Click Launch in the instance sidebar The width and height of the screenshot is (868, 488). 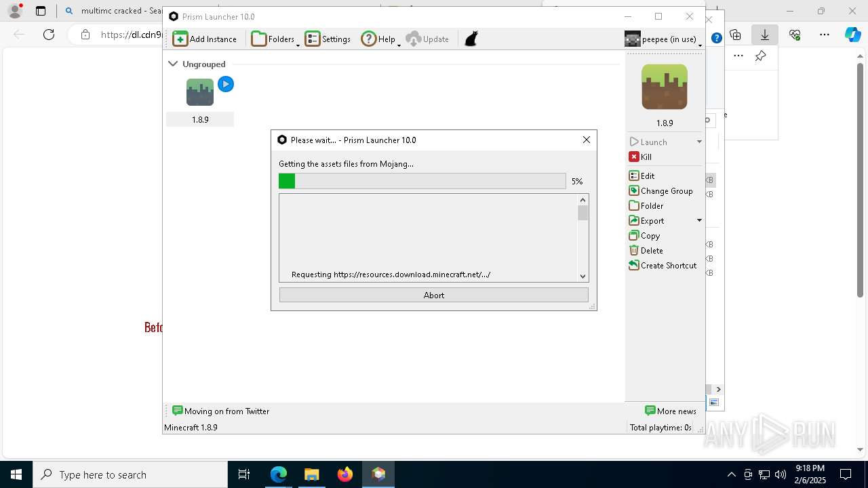pyautogui.click(x=648, y=142)
